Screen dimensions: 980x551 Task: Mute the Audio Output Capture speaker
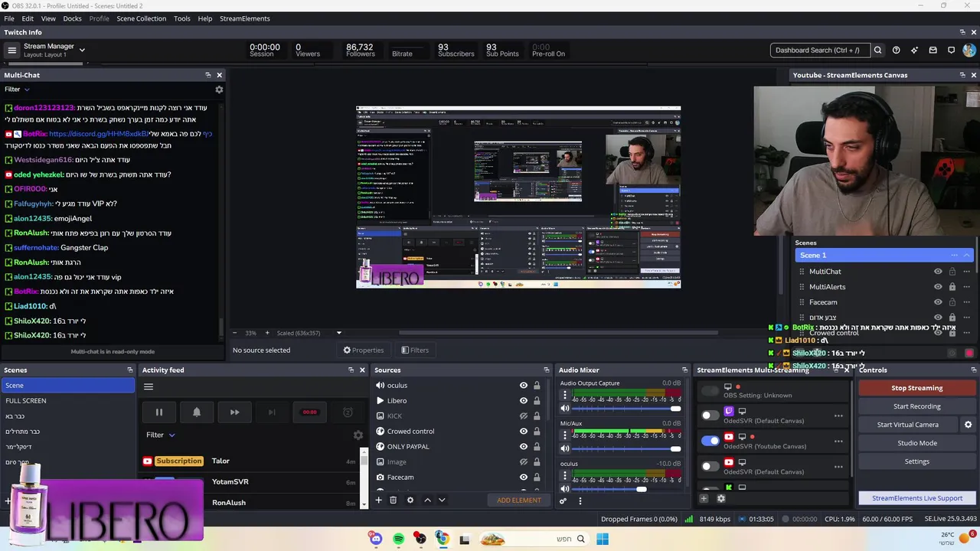[565, 409]
